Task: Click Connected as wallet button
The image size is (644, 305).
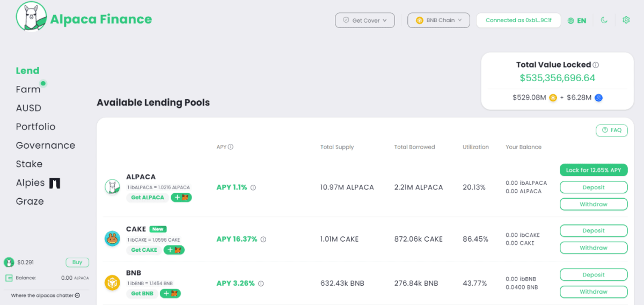Action: click(x=518, y=20)
